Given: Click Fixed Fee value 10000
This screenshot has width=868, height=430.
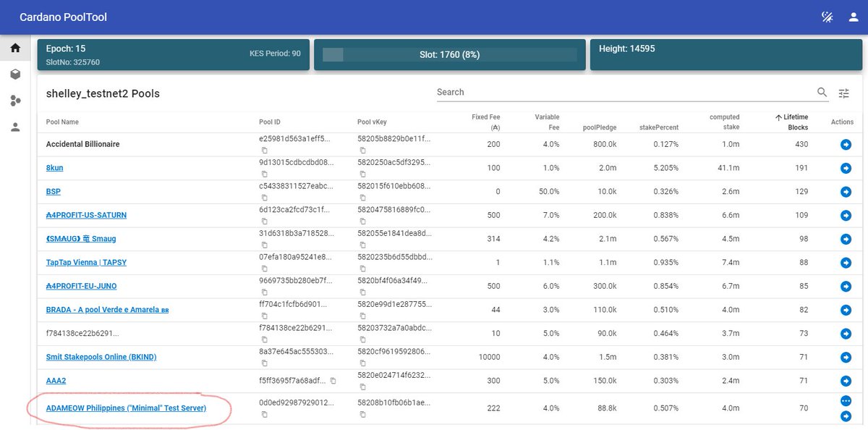Looking at the screenshot, I should (x=490, y=358).
